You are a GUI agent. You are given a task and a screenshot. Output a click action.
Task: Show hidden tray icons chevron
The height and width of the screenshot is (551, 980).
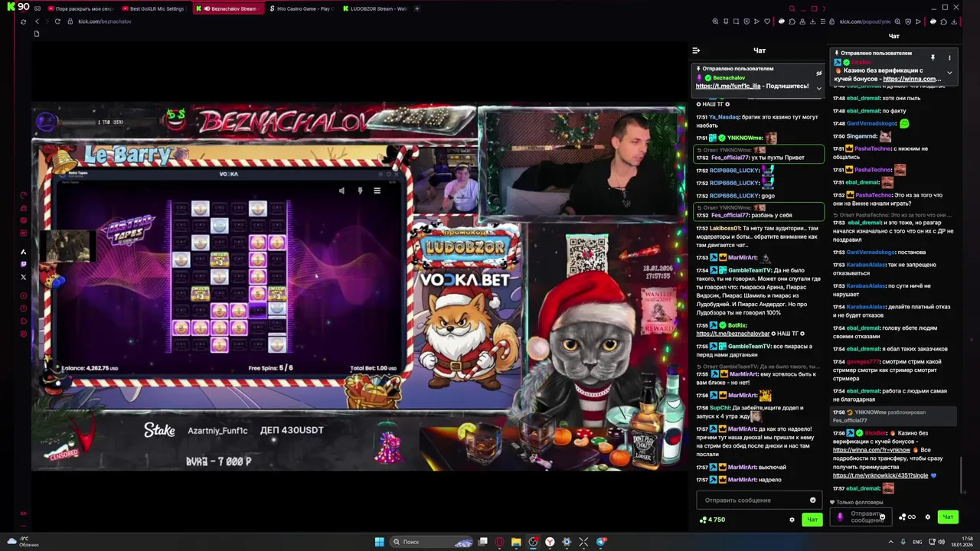point(890,542)
